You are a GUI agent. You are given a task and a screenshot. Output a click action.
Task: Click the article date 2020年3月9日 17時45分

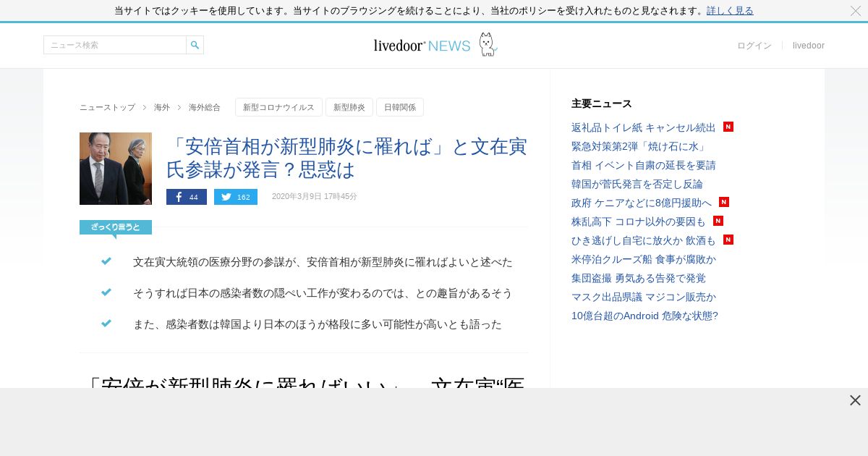click(315, 197)
